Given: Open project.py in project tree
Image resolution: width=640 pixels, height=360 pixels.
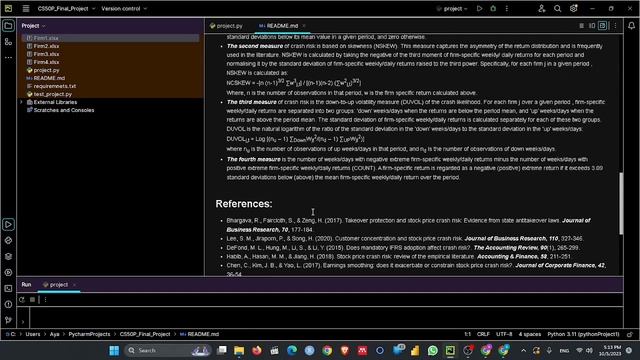Looking at the screenshot, I should point(46,70).
